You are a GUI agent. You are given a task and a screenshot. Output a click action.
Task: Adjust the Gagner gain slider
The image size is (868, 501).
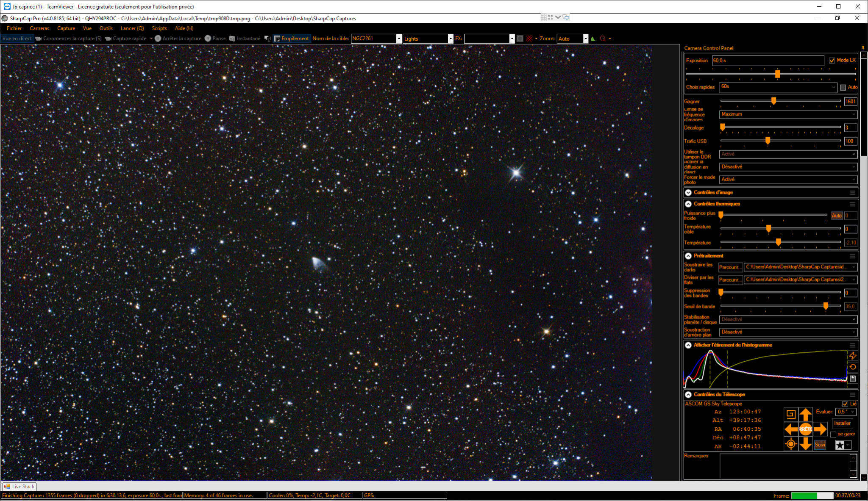[773, 101]
